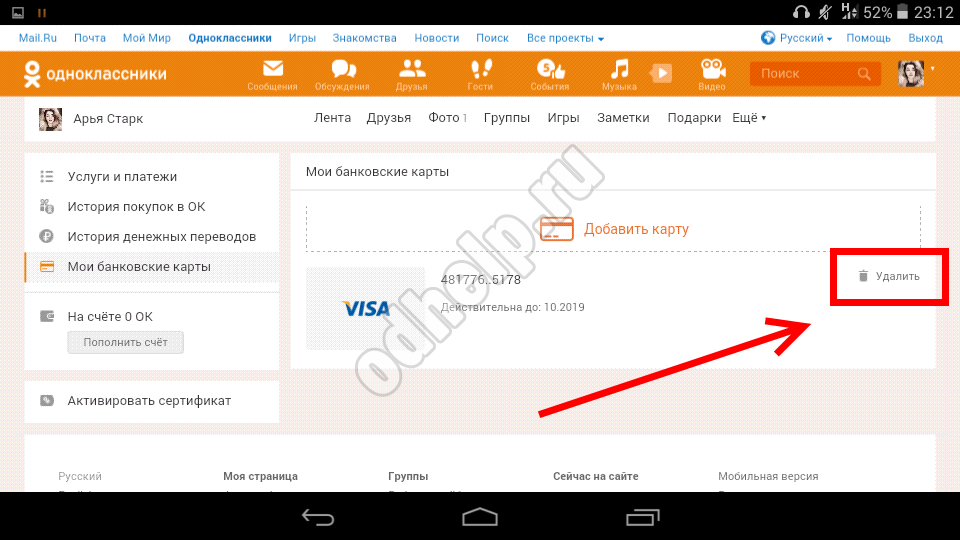Viewport: 960px width, 540px height.
Task: Select card number 481776..5178 text
Action: click(x=481, y=280)
